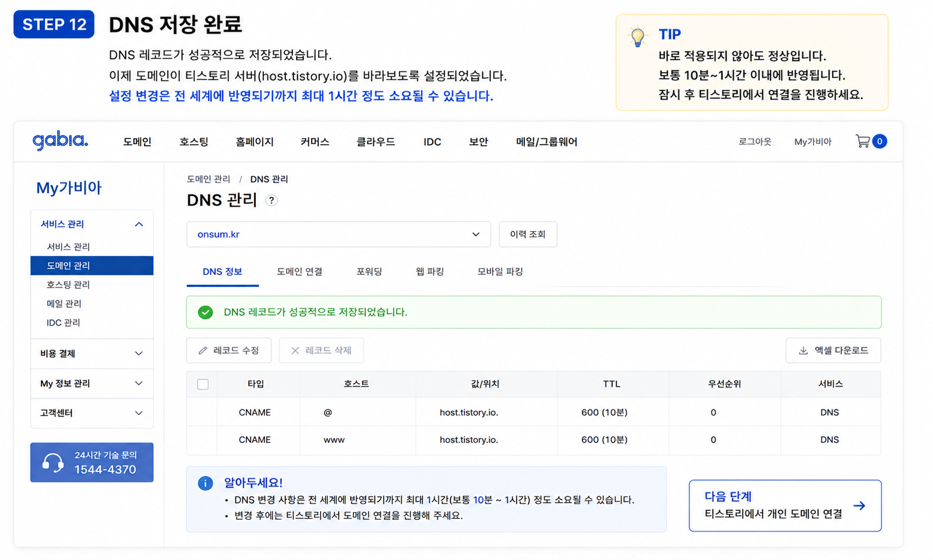This screenshot has height=560, width=933.
Task: Click the gabia logo
Action: pos(60,141)
